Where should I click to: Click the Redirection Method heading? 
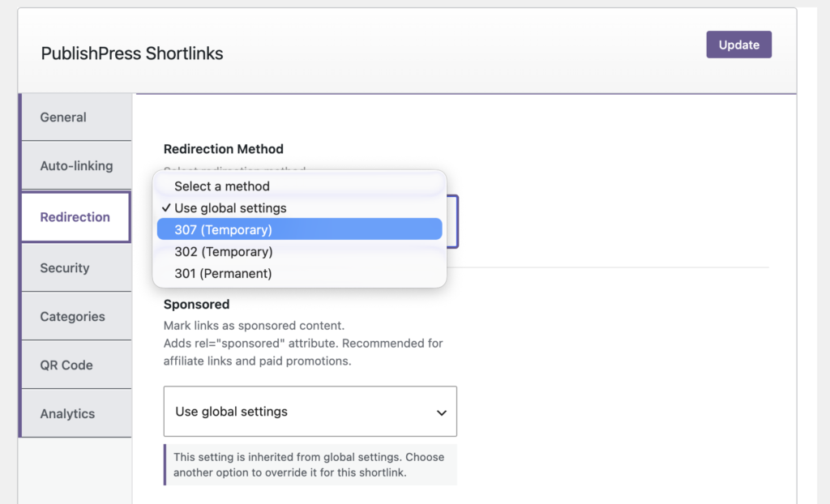pyautogui.click(x=224, y=149)
